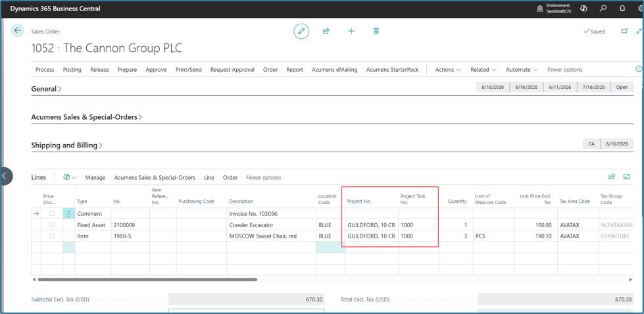
Task: Delete the sales order with trash icon
Action: 376,31
